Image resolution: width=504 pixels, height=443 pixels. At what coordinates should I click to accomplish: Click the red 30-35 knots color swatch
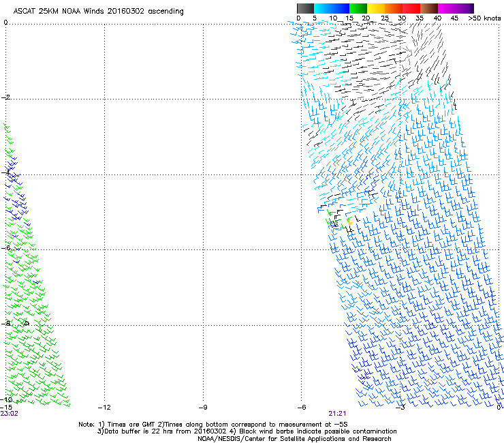(x=411, y=8)
